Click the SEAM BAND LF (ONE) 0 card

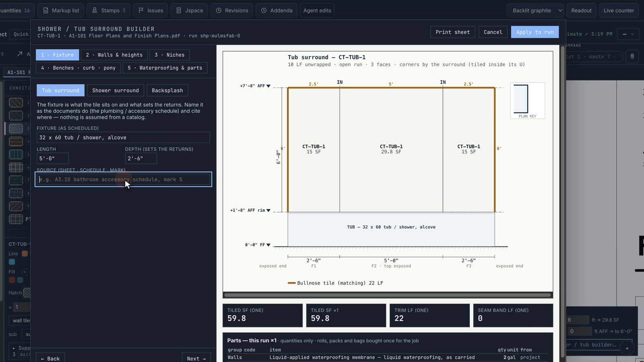coord(513,315)
